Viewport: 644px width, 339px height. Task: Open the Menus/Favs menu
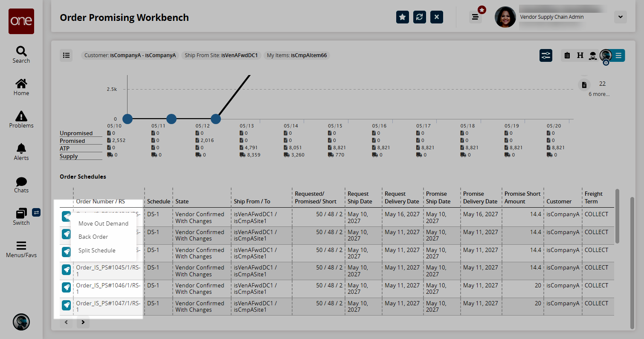[x=21, y=249]
